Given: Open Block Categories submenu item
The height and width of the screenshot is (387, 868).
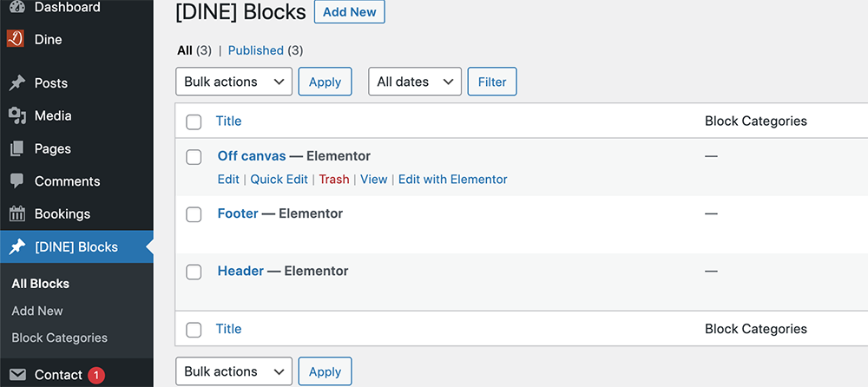Looking at the screenshot, I should pyautogui.click(x=59, y=338).
